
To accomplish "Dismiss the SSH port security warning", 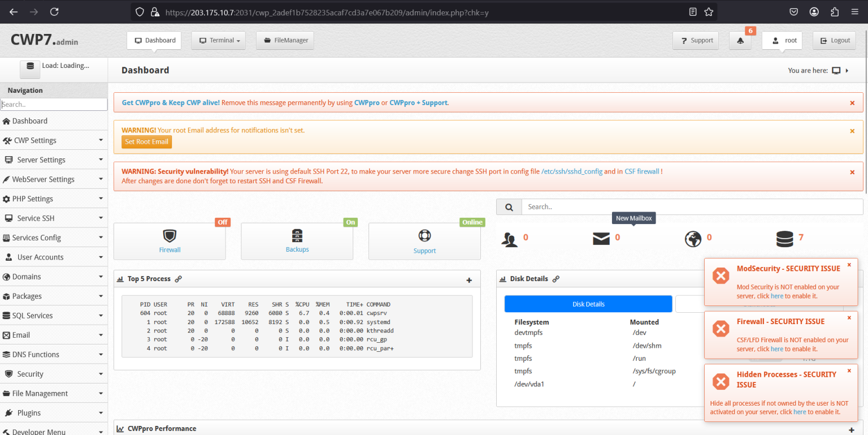I will (x=852, y=172).
